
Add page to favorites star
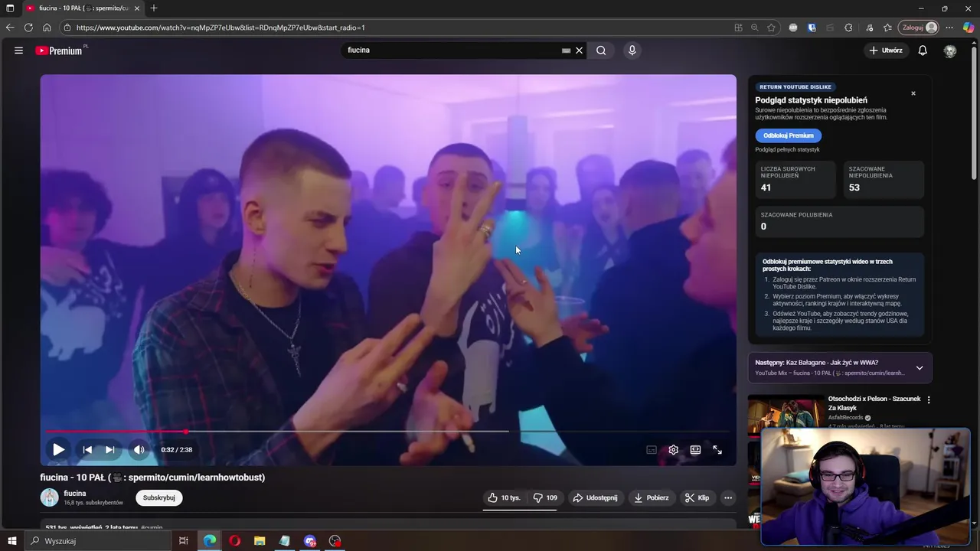coord(771,28)
